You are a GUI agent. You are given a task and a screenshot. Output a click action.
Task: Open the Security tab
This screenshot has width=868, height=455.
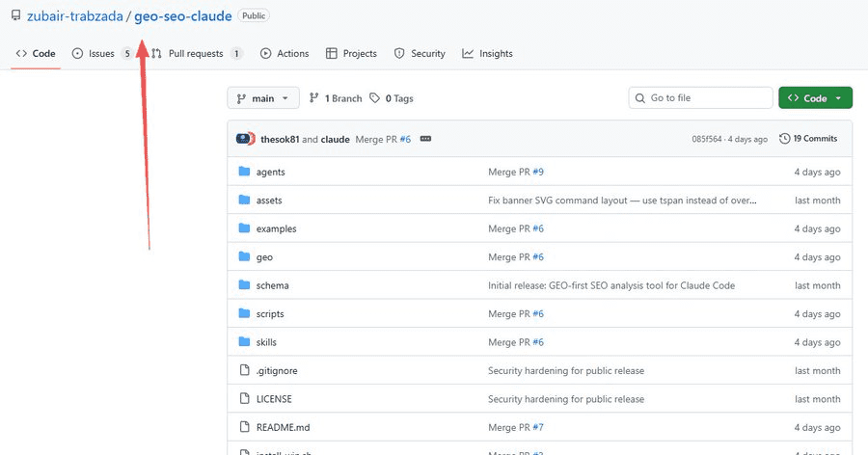pos(420,54)
